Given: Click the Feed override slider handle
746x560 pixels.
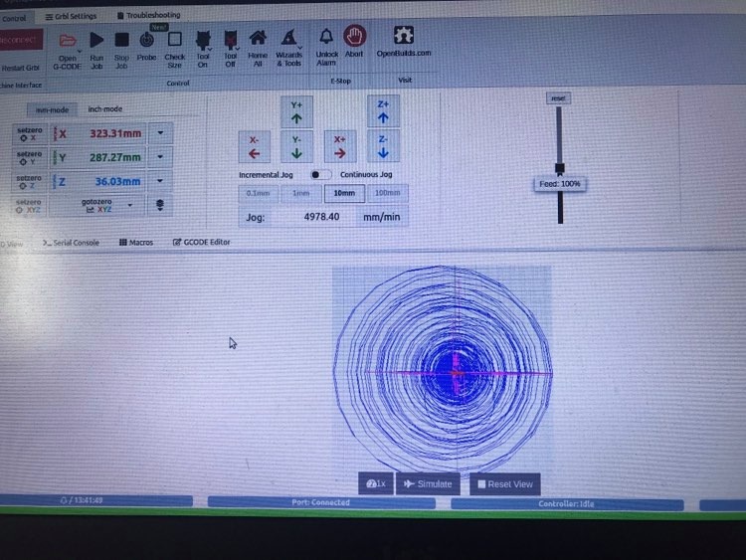Looking at the screenshot, I should point(559,168).
